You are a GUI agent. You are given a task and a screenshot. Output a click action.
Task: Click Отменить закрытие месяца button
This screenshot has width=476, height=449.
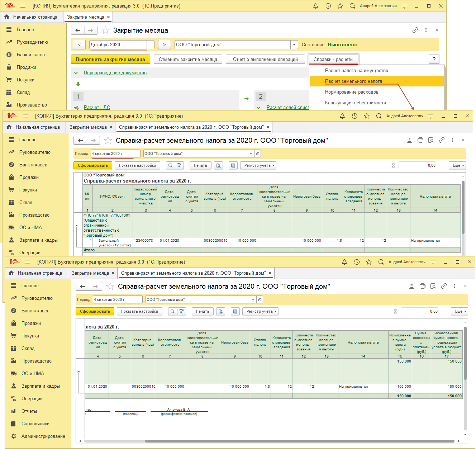click(188, 59)
